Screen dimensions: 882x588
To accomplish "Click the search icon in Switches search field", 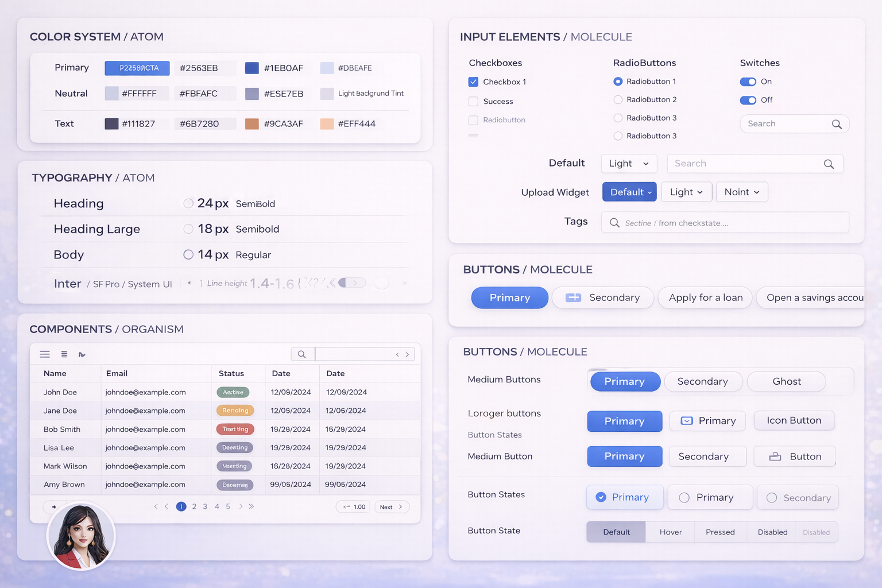I will (x=837, y=124).
